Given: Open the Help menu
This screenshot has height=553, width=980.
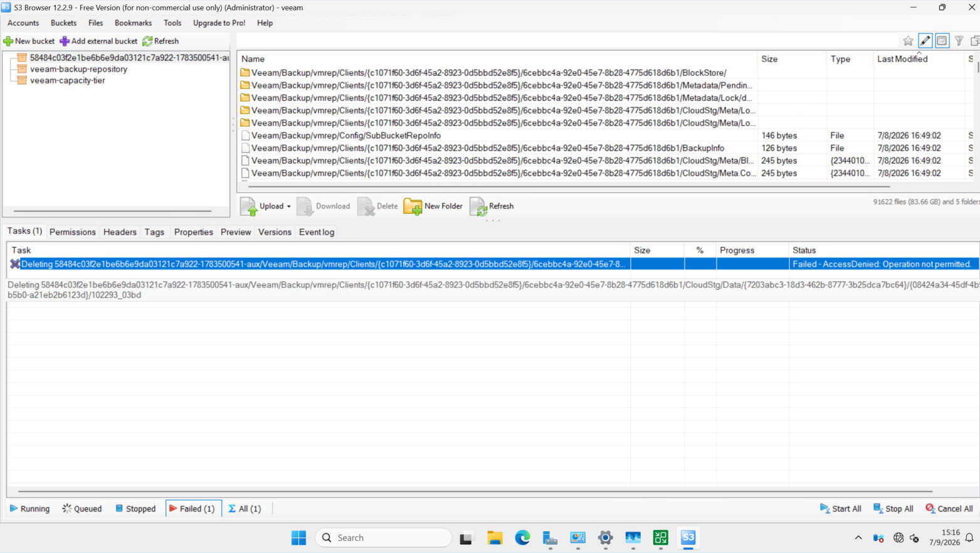Looking at the screenshot, I should 265,23.
